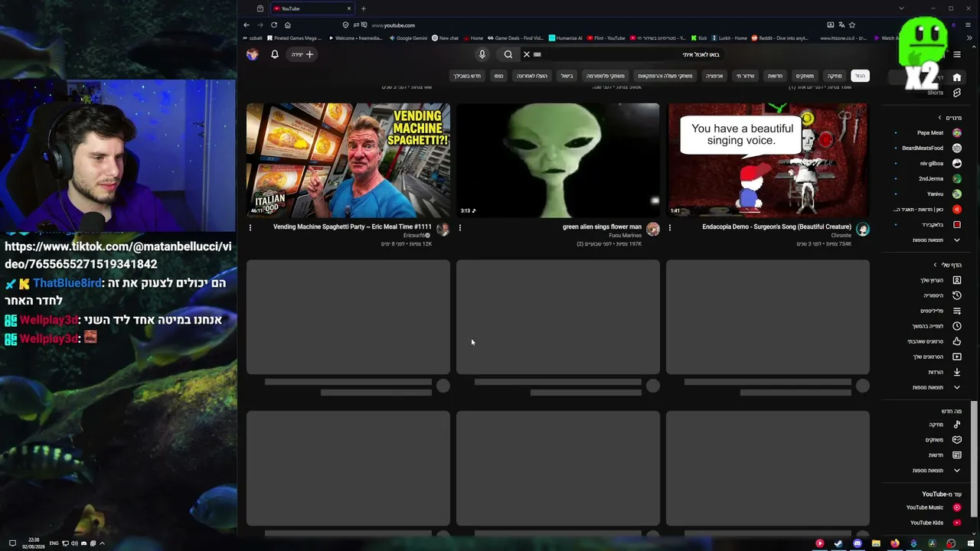Play the Endacopia Demo Surgeon's Song thumbnail
This screenshot has width=980, height=551.
pyautogui.click(x=768, y=161)
